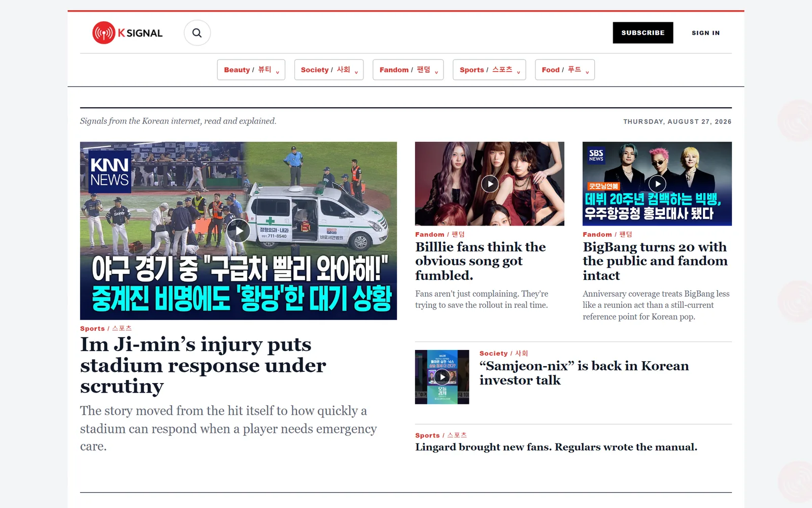Viewport: 812px width, 508px height.
Task: Open Billlie fans think headline
Action: pyautogui.click(x=481, y=261)
